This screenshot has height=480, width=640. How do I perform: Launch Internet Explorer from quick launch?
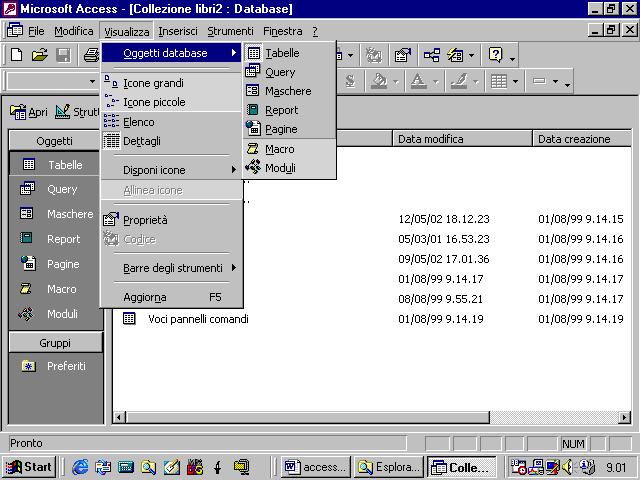tap(80, 467)
